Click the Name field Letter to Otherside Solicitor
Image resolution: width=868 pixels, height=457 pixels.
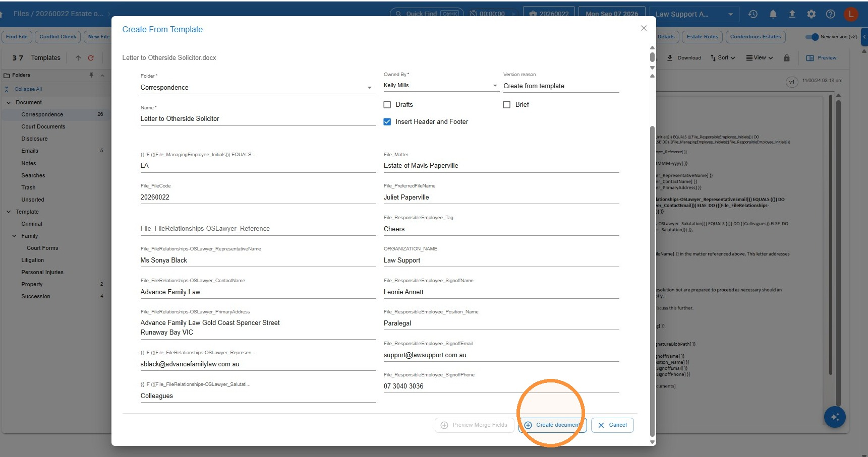258,119
